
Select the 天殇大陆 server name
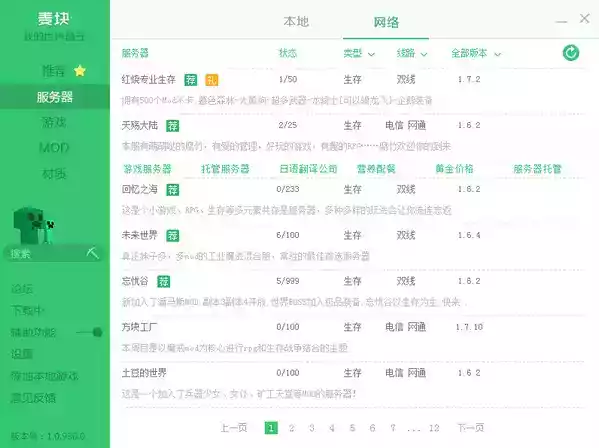(139, 125)
